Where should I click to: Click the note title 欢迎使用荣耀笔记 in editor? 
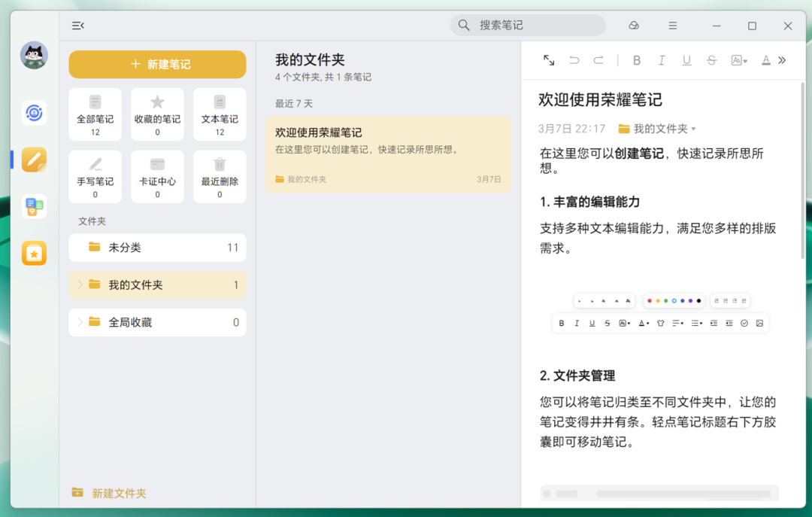[600, 99]
